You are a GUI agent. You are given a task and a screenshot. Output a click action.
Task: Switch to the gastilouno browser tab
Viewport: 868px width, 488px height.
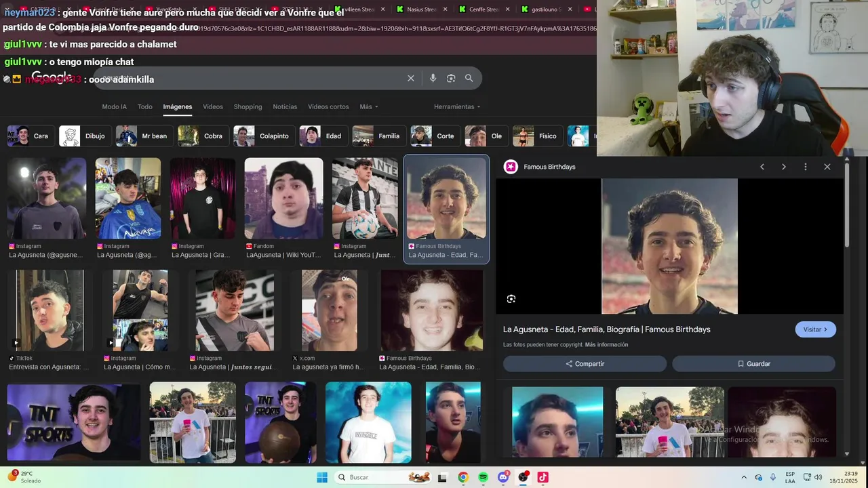click(546, 9)
